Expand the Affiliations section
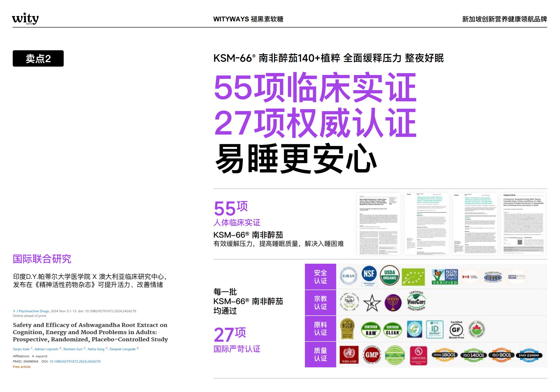The image size is (560, 392). [x=39, y=356]
